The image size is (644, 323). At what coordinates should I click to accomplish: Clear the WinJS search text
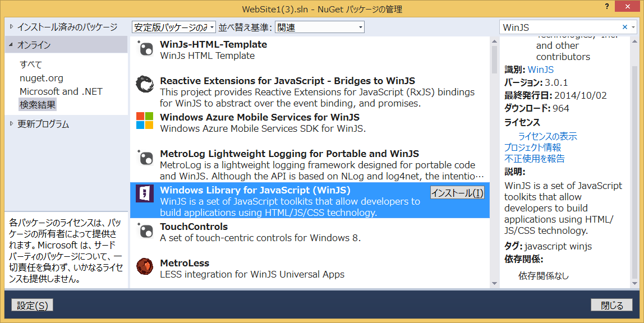625,27
